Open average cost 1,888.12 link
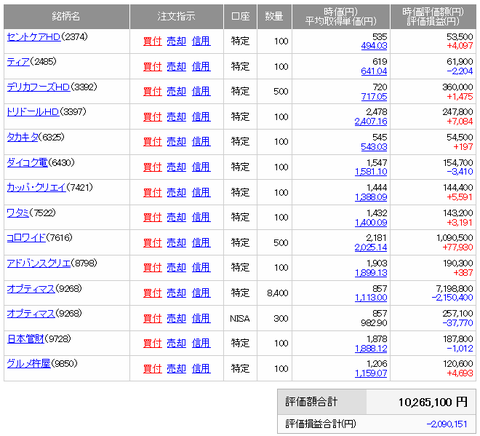Image resolution: width=480 pixels, height=436 pixels. (371, 349)
